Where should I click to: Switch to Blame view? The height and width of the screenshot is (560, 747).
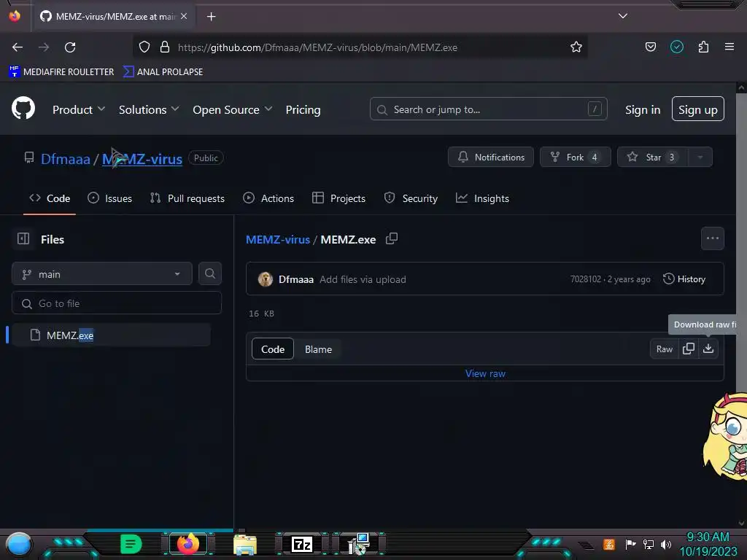pyautogui.click(x=318, y=349)
